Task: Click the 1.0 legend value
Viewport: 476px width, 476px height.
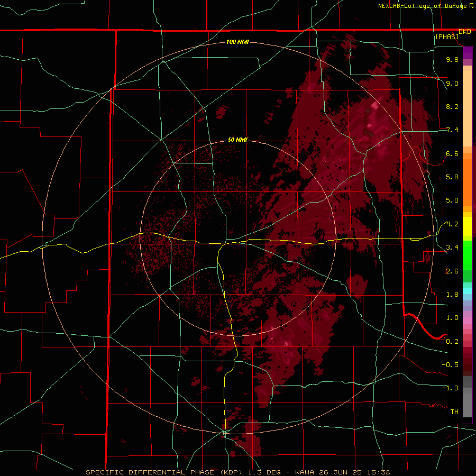Action: click(x=452, y=318)
